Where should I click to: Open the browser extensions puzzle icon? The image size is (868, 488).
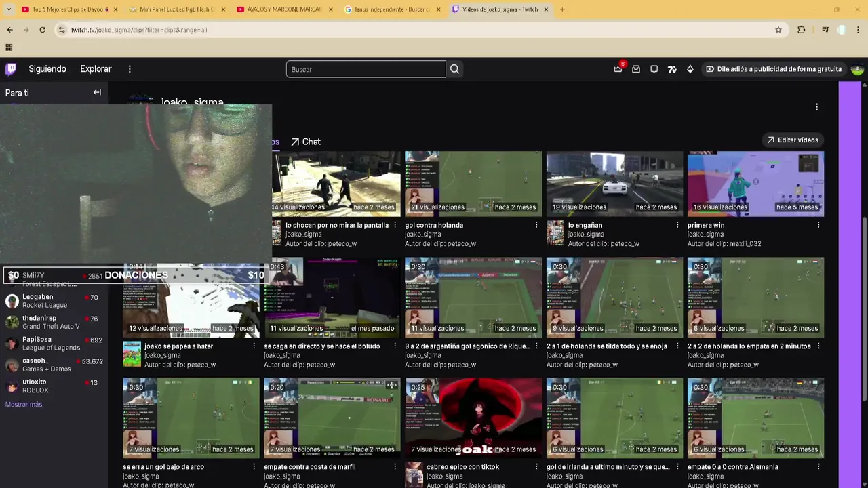pyautogui.click(x=802, y=30)
